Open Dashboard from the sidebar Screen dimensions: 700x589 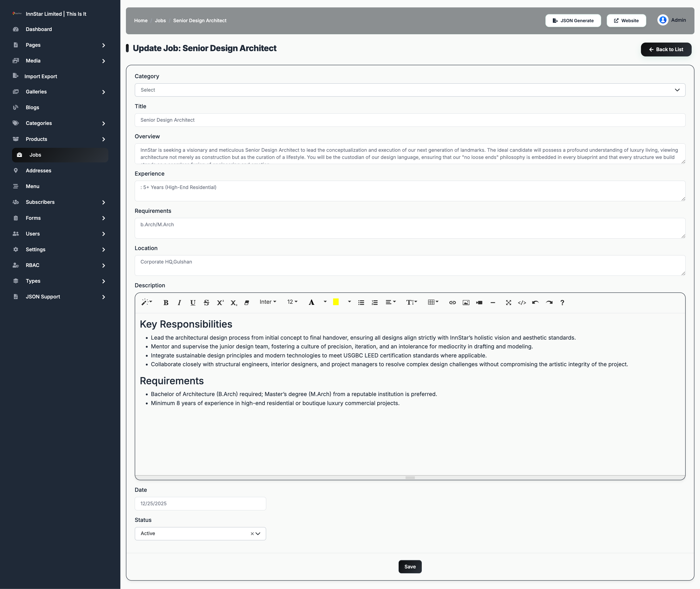60,29
